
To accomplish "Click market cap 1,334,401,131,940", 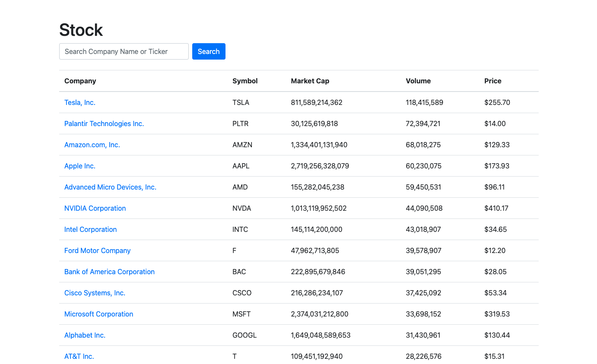I will tap(319, 145).
